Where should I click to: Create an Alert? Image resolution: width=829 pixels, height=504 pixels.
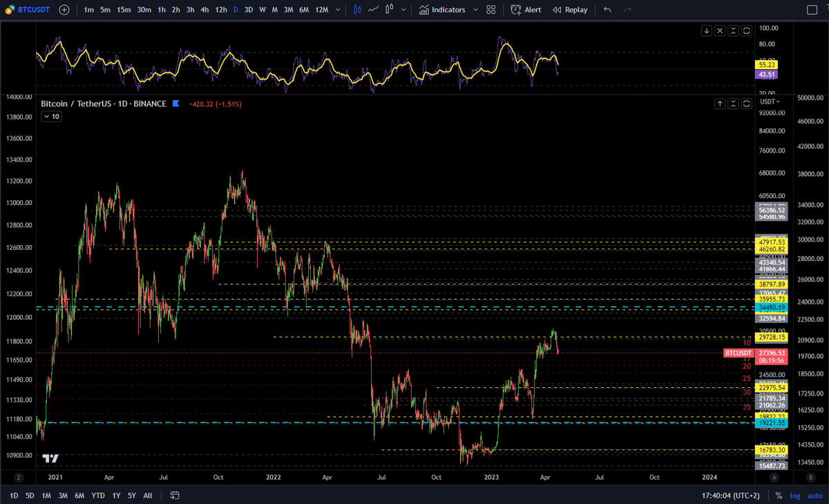pos(526,10)
